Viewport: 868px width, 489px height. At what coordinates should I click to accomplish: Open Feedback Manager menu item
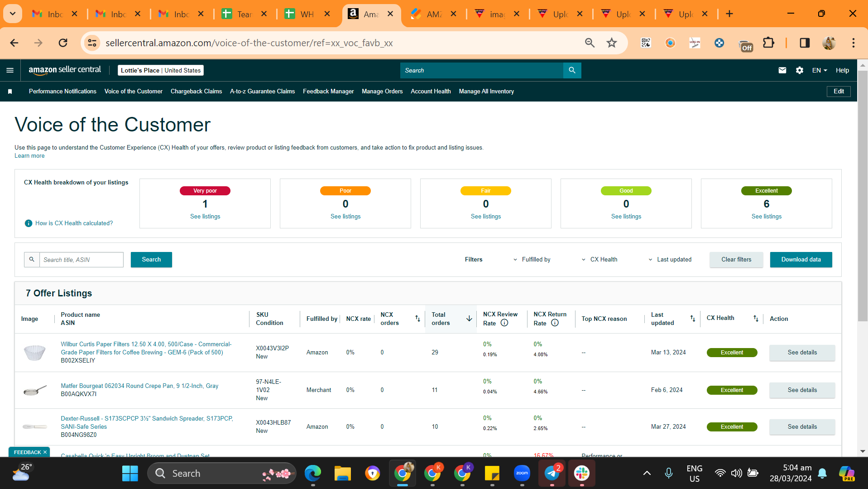tap(328, 92)
